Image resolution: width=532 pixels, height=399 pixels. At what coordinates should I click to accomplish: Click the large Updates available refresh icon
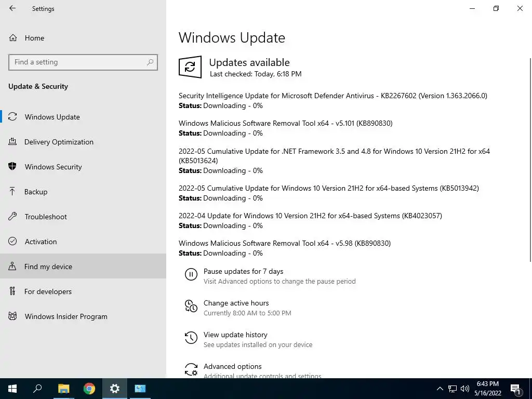tap(190, 67)
